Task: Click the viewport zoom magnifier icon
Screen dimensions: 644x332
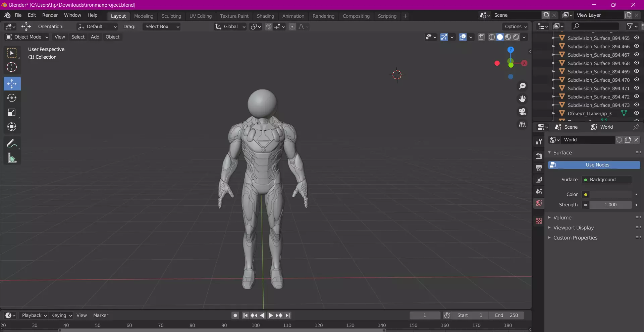Action: pos(522,86)
